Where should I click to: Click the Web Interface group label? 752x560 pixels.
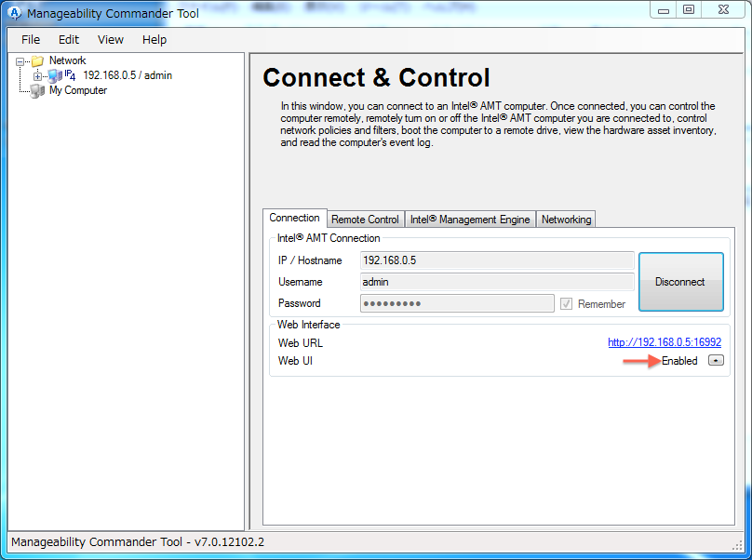308,325
